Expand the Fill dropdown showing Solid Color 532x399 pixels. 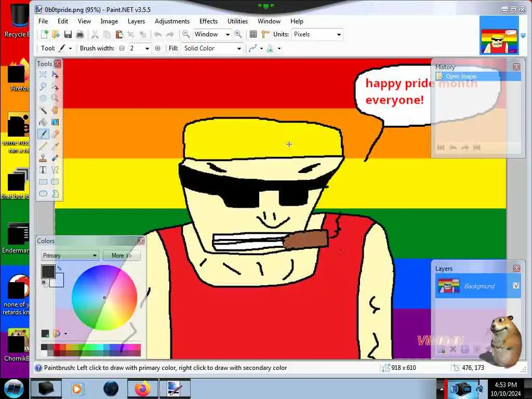[212, 48]
